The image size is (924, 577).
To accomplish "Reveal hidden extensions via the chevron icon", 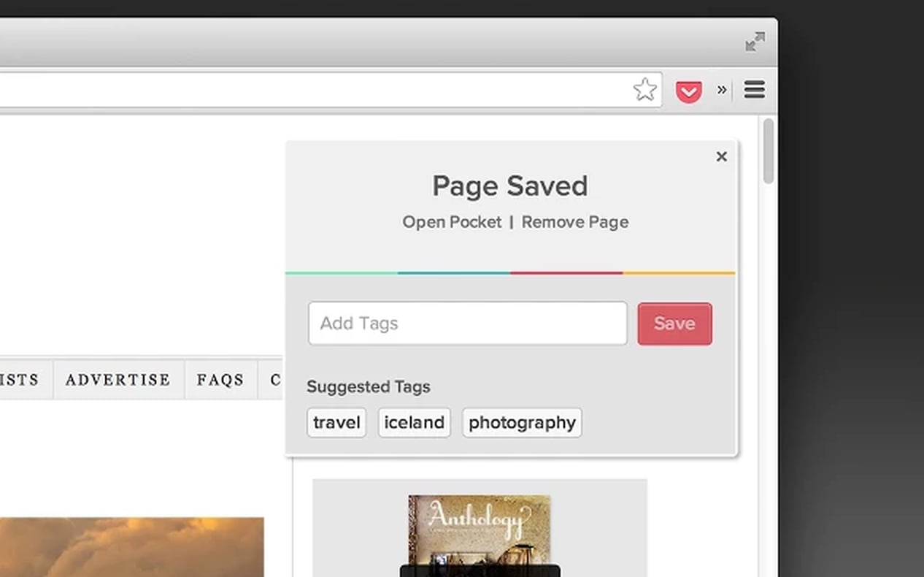I will [722, 90].
